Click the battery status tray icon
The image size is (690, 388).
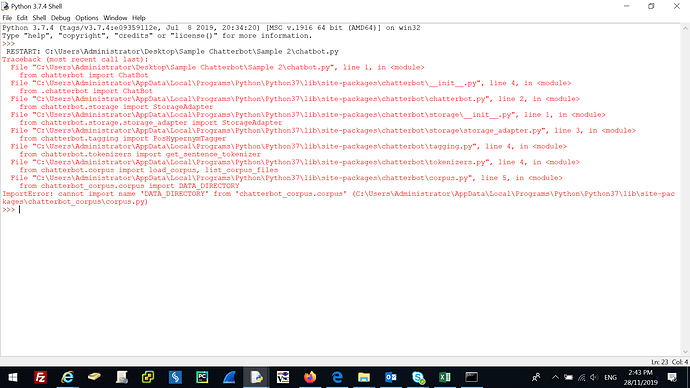click(569, 377)
